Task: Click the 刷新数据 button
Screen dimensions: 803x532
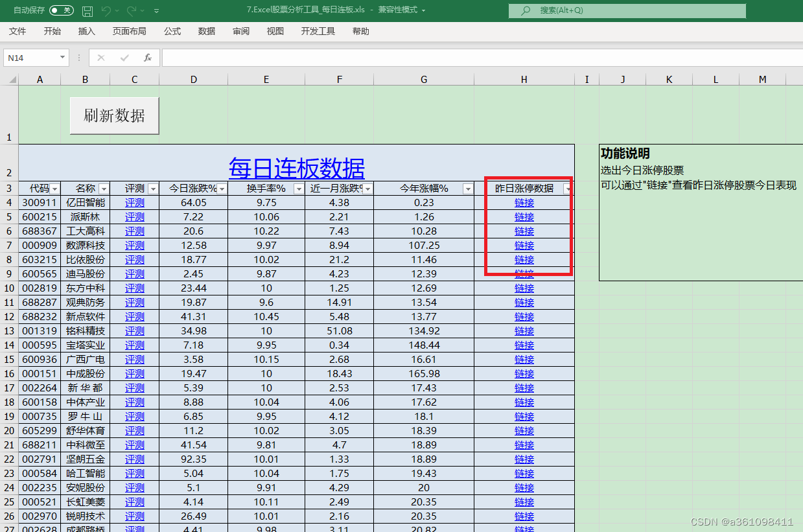Action: tap(114, 116)
